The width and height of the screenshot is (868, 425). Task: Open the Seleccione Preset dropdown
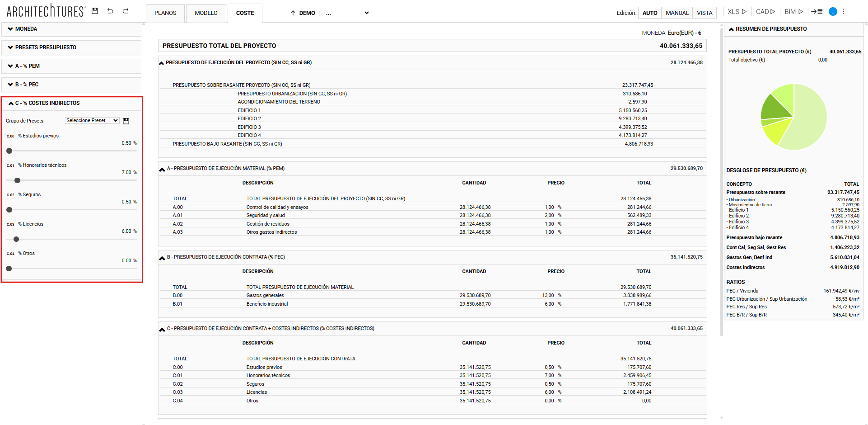coord(92,121)
